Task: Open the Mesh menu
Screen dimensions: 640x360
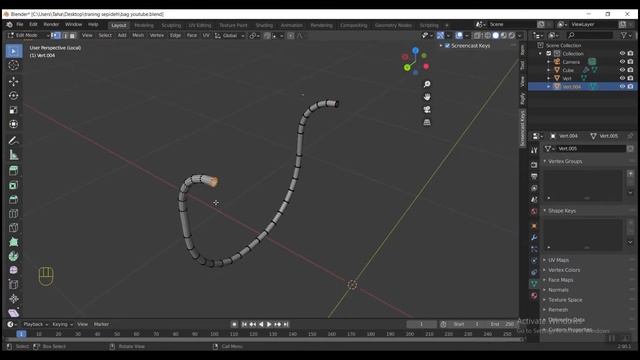Action: (138, 36)
